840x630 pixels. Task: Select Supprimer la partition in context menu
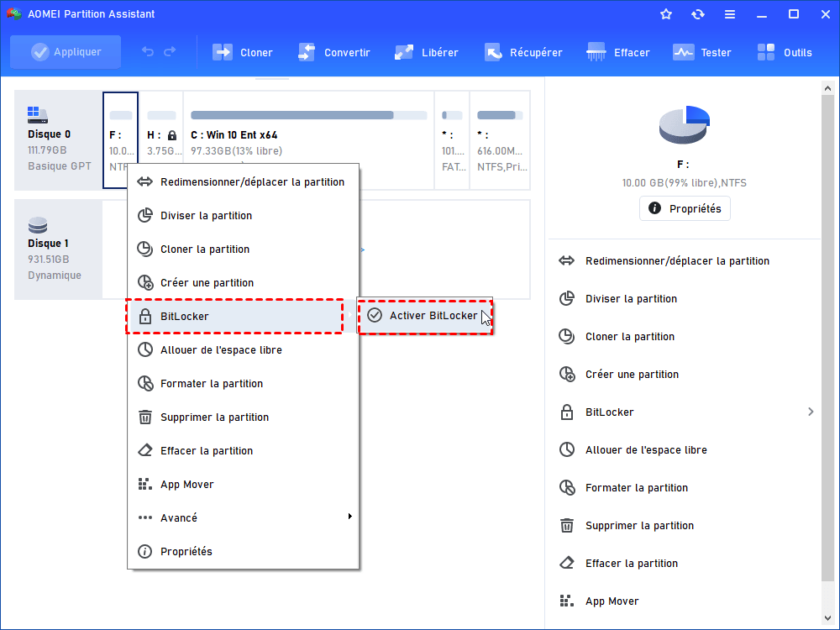coord(244,417)
